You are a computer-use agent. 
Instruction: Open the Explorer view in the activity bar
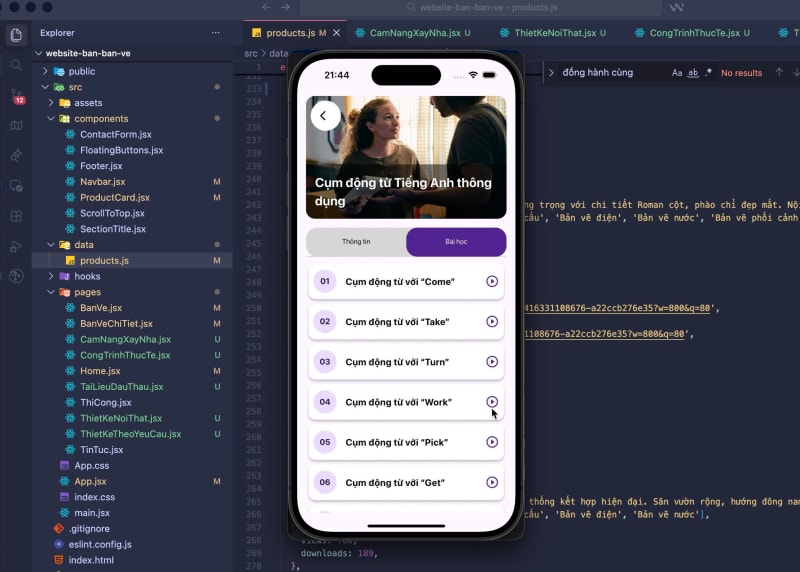pyautogui.click(x=16, y=35)
